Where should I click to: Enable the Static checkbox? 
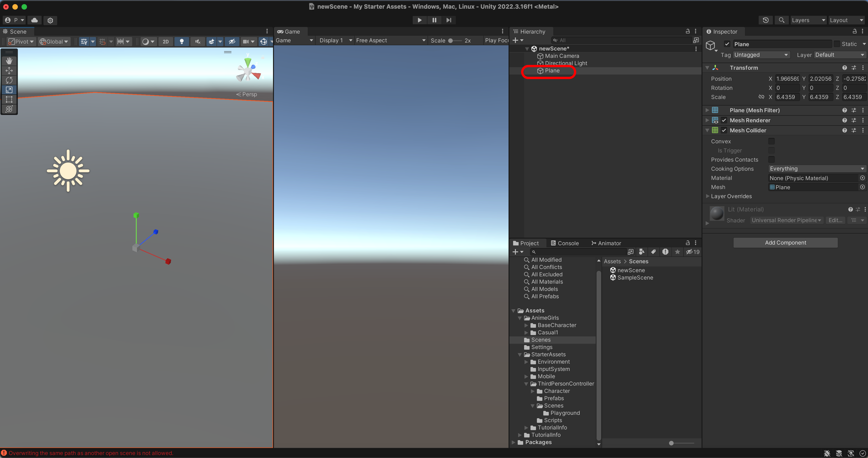click(x=837, y=44)
